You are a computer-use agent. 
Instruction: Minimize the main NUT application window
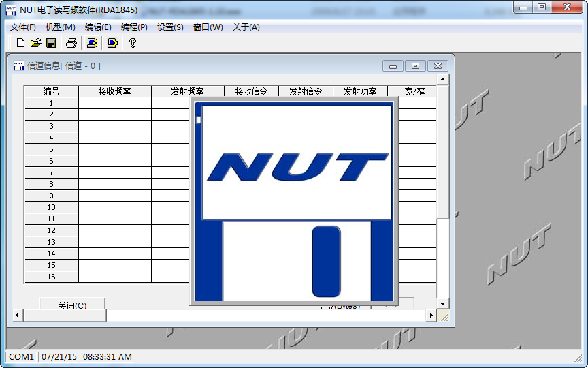point(523,7)
